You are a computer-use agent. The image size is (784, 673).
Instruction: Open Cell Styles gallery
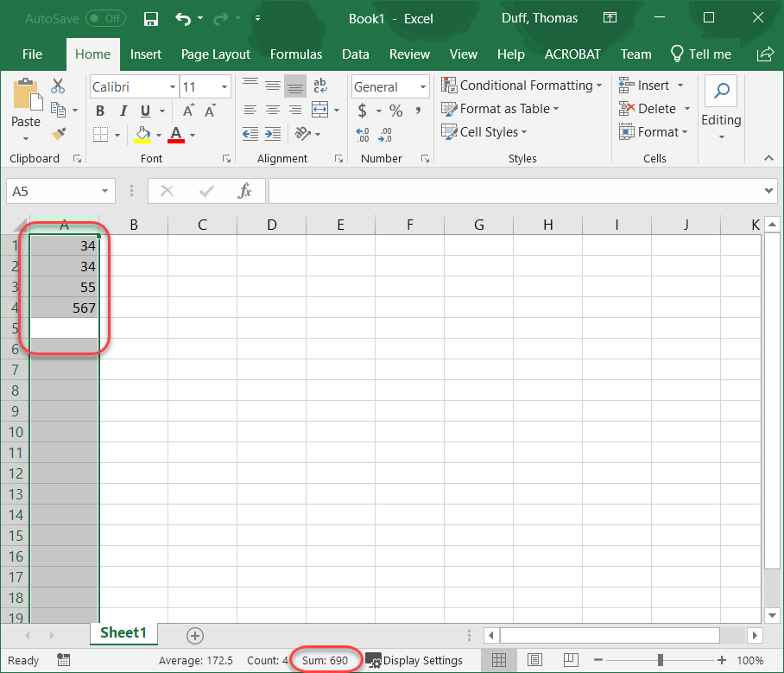click(484, 132)
